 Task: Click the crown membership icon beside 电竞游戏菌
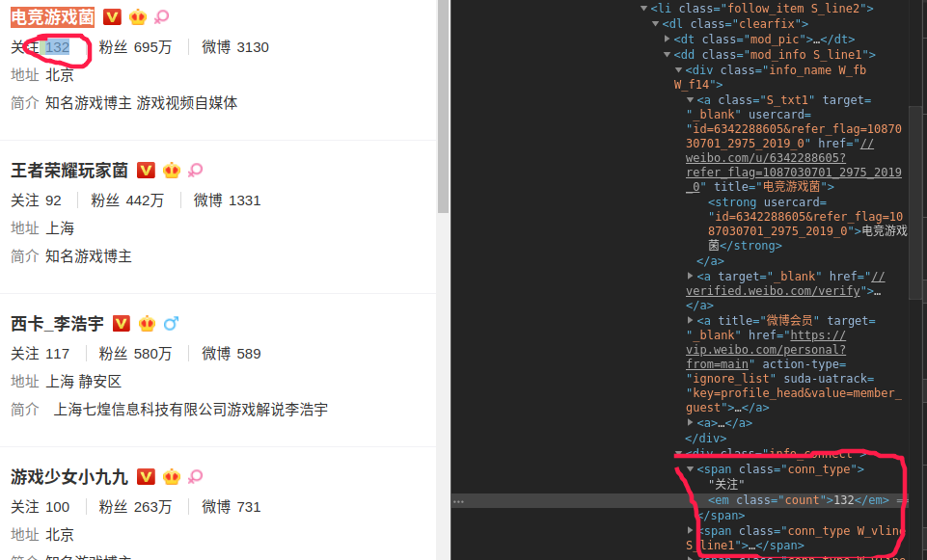(138, 17)
